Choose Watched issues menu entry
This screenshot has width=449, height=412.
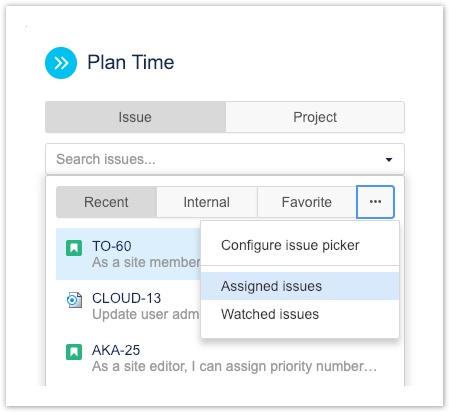(x=300, y=314)
